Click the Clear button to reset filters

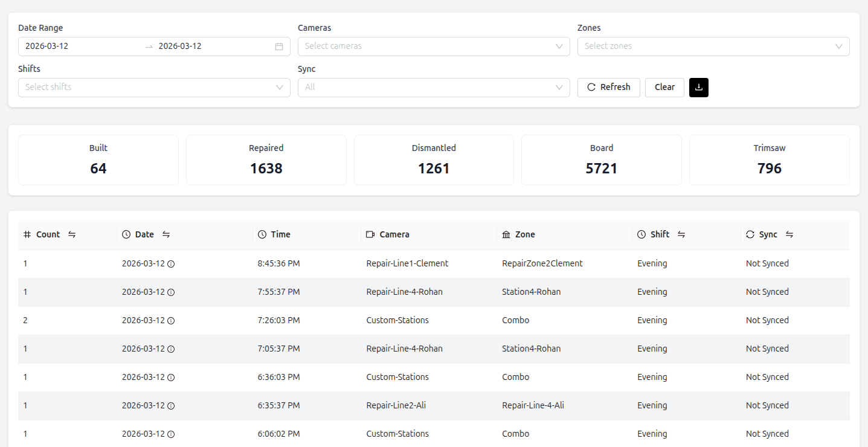(x=664, y=87)
